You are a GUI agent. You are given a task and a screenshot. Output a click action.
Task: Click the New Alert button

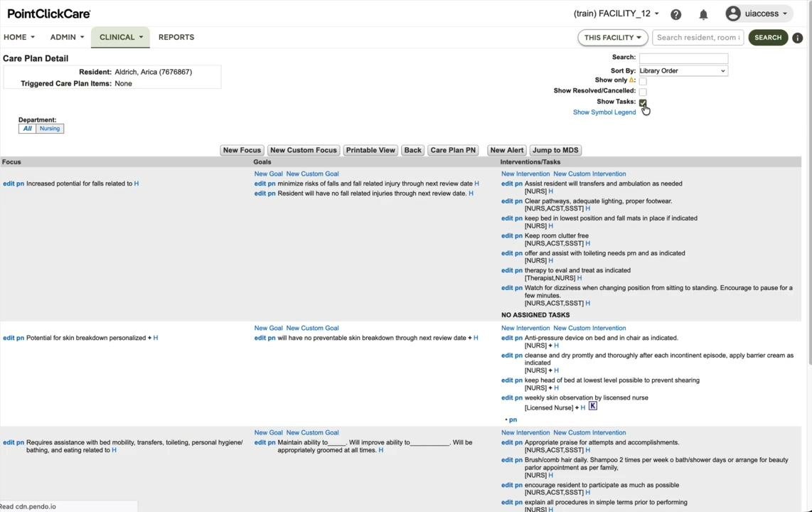click(506, 150)
